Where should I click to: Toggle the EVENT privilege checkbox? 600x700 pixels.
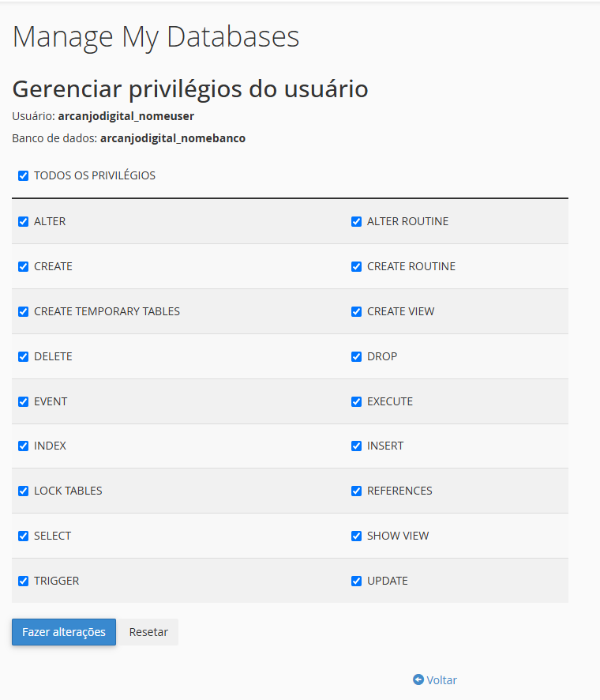[x=24, y=401]
